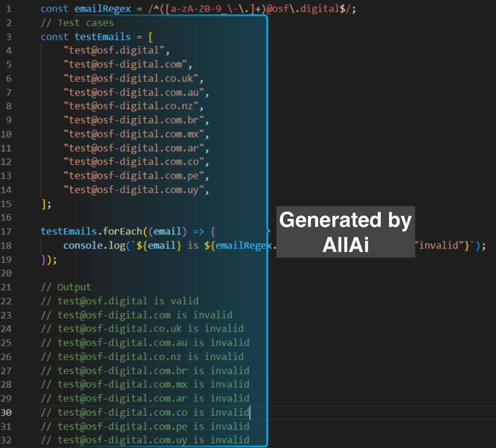Click the testEmails.forEach call line
Viewport: 496px width, 448px height.
[128, 232]
